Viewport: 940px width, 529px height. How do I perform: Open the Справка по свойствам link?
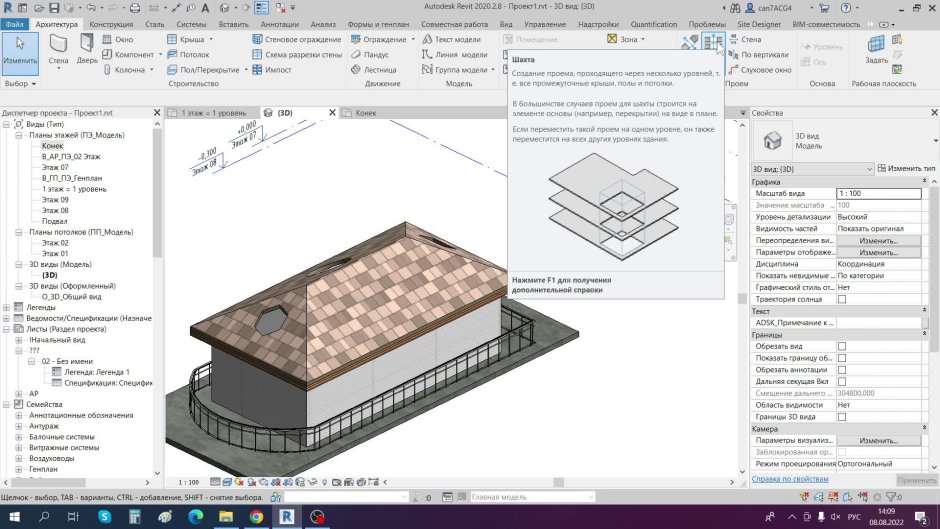tap(790, 479)
